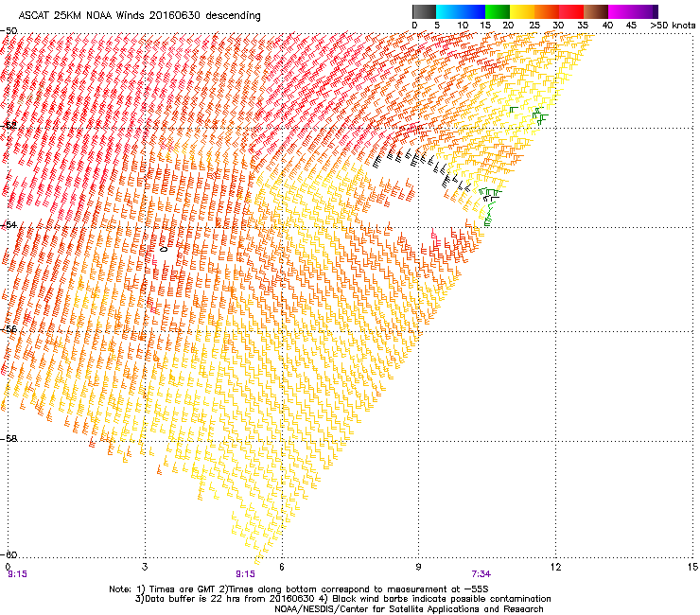The width and height of the screenshot is (700, 615).
Task: Click the "-52" latitude axis label
Action: pyautogui.click(x=9, y=126)
